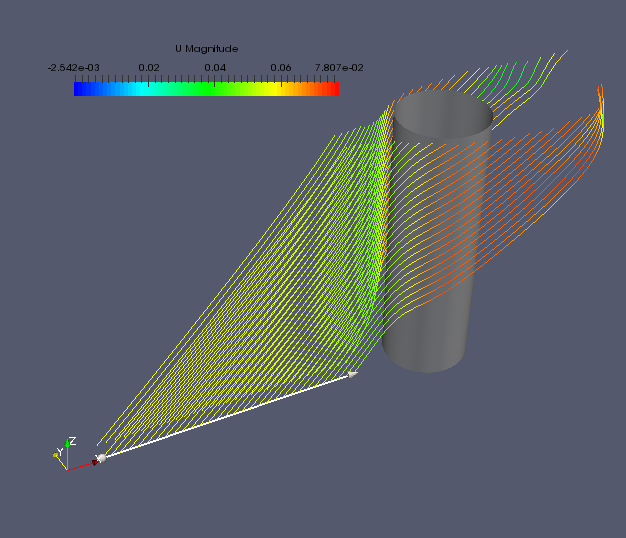Pick the red end of color bar

tap(332, 88)
